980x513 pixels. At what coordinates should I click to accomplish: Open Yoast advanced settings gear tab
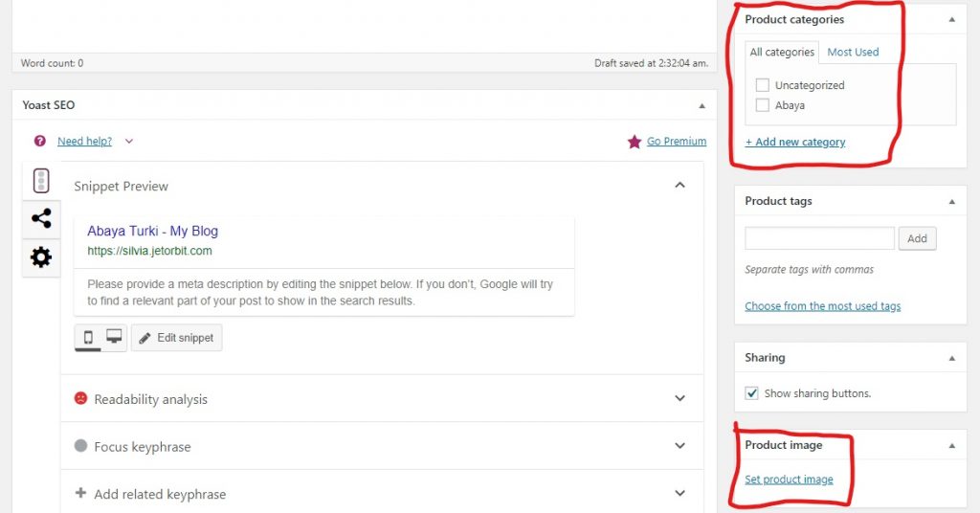pos(41,256)
